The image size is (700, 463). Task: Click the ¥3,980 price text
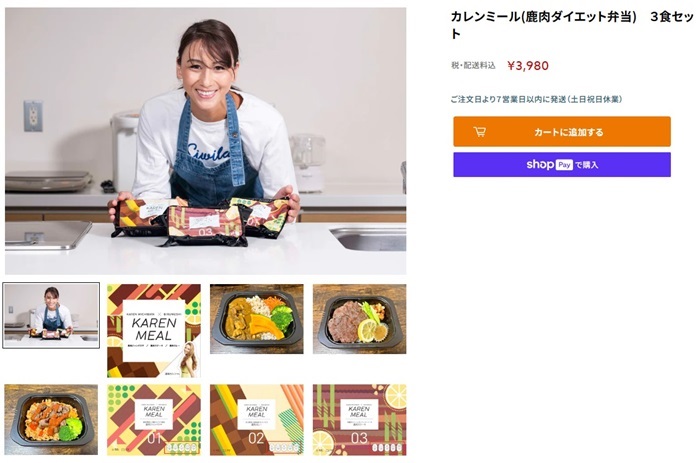[x=528, y=66]
